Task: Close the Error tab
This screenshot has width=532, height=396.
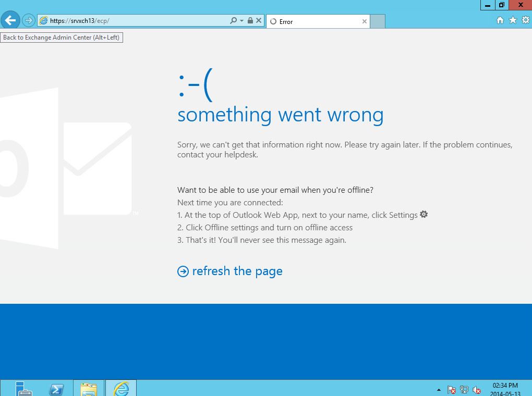Action: 364,21
